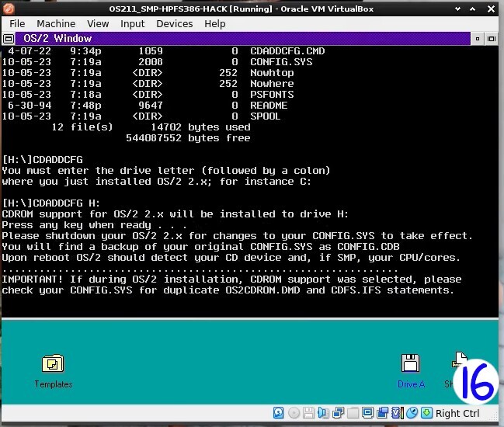Click the mouse integration status icon
The image size is (504, 427).
pyautogui.click(x=412, y=413)
